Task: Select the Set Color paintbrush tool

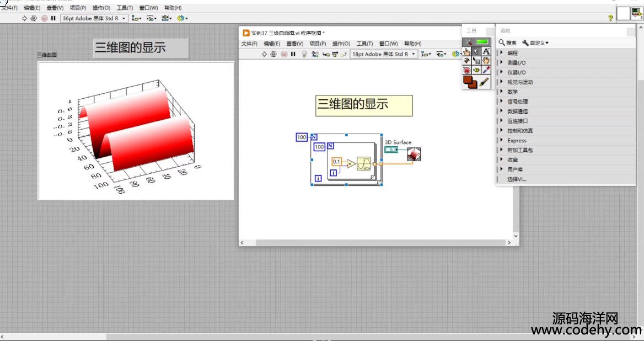Action: tap(485, 82)
